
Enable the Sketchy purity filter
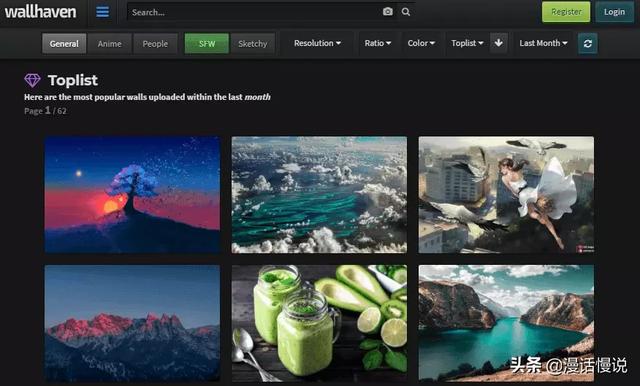[x=253, y=44]
